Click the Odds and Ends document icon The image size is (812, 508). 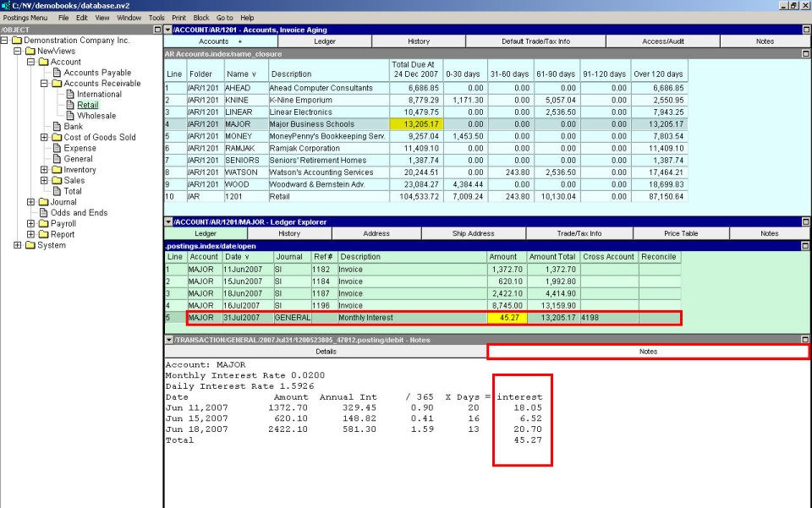pos(43,213)
